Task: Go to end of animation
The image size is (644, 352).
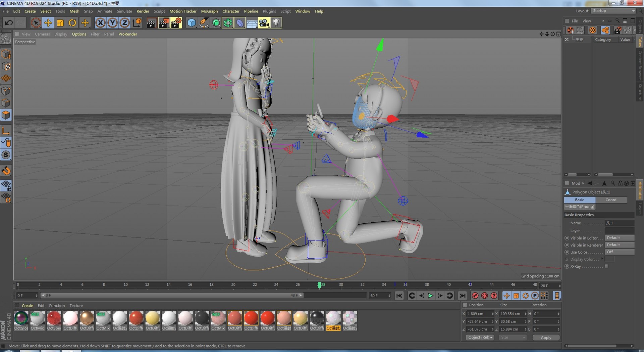Action: click(x=462, y=296)
